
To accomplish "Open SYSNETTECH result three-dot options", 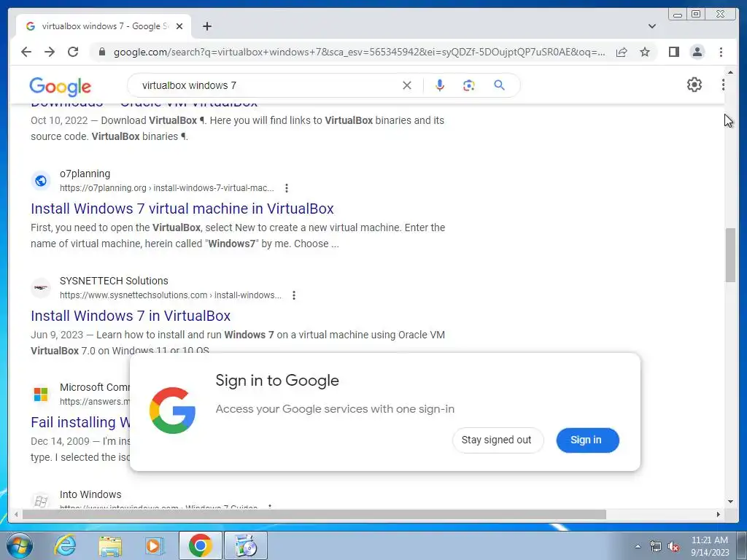I will pos(294,295).
